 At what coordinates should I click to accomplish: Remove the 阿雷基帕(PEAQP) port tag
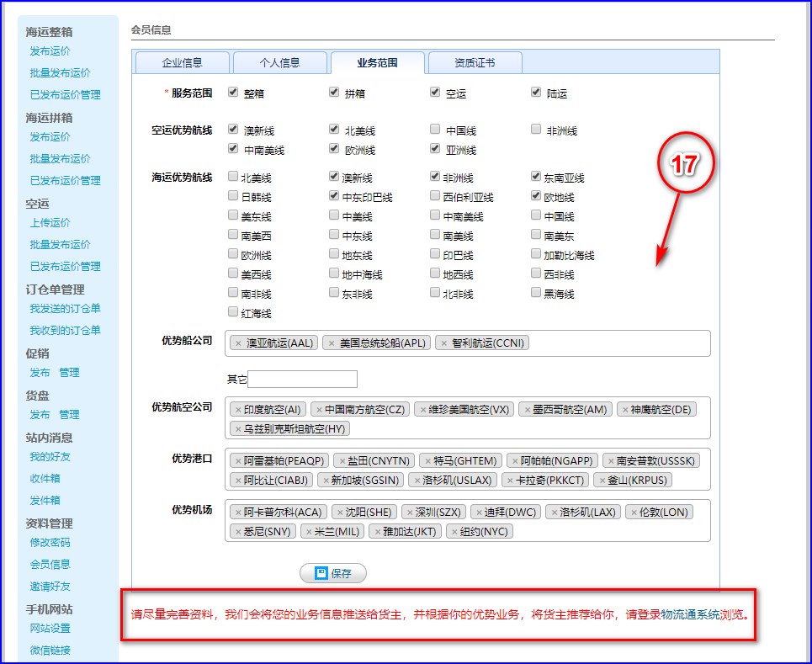point(238,461)
